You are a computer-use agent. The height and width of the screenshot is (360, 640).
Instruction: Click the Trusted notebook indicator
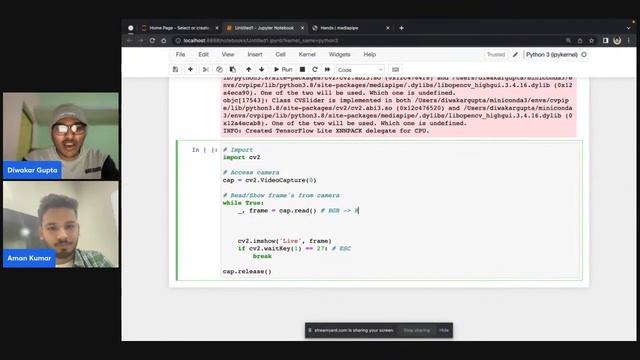pos(496,54)
